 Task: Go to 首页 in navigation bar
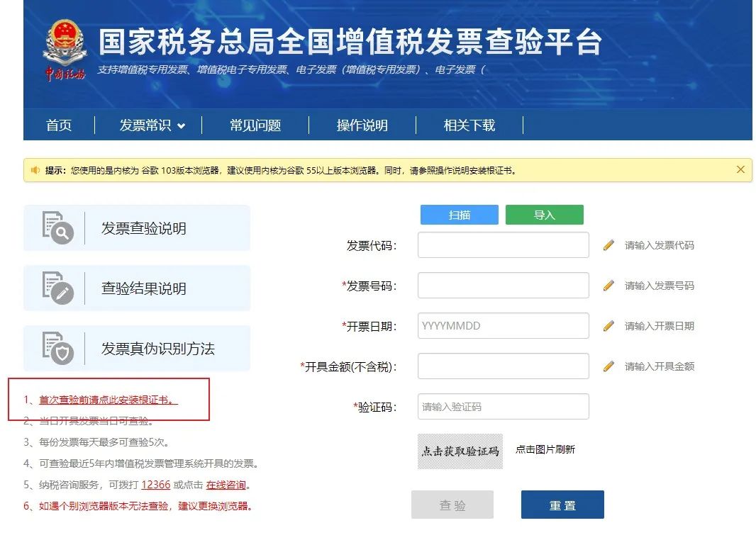click(x=59, y=125)
